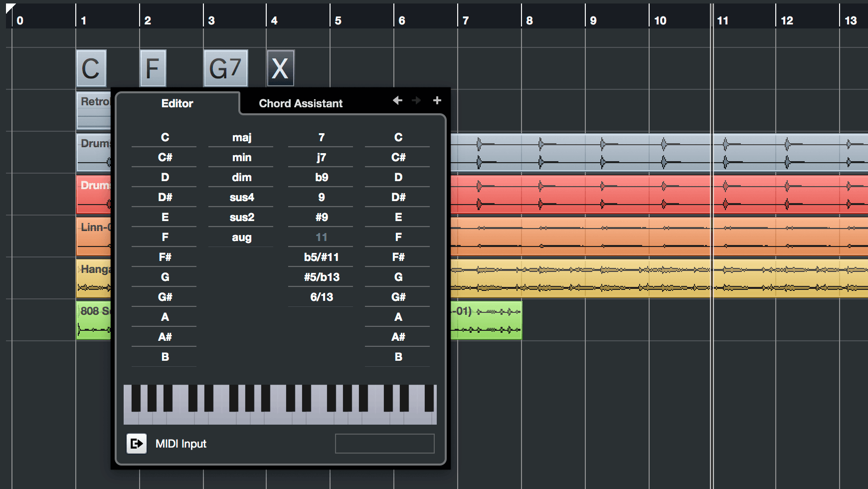This screenshot has height=489, width=868.
Task: Add a chord with the plus icon
Action: (437, 100)
